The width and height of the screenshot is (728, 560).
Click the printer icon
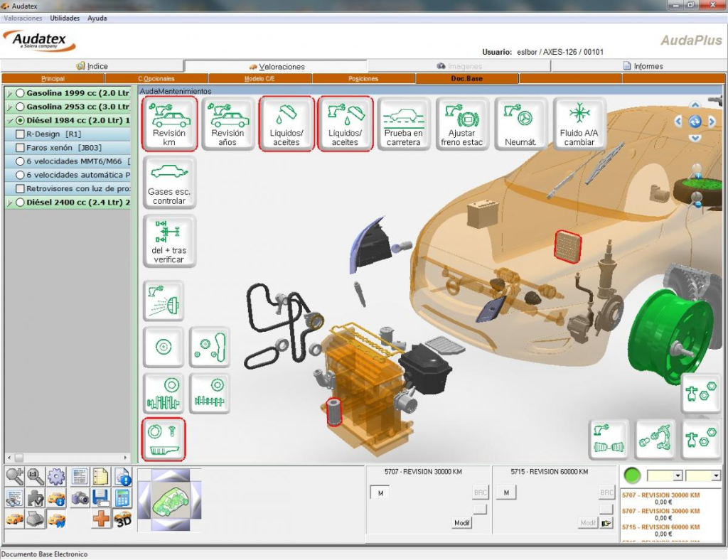tap(36, 519)
